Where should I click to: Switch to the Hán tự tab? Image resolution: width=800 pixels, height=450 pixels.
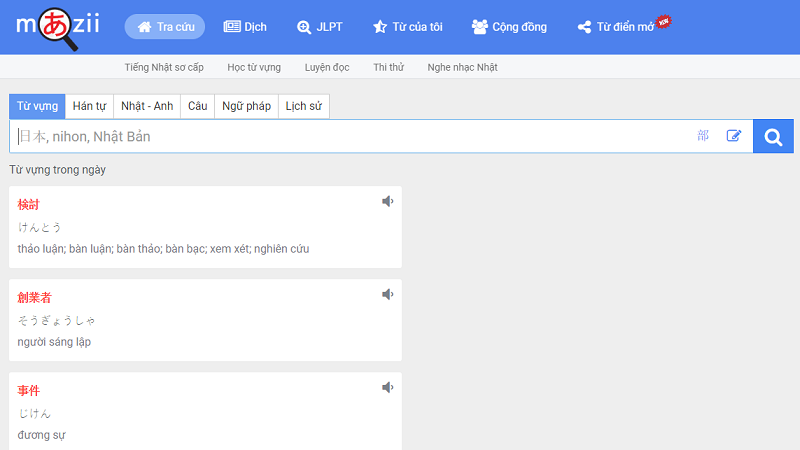point(89,106)
